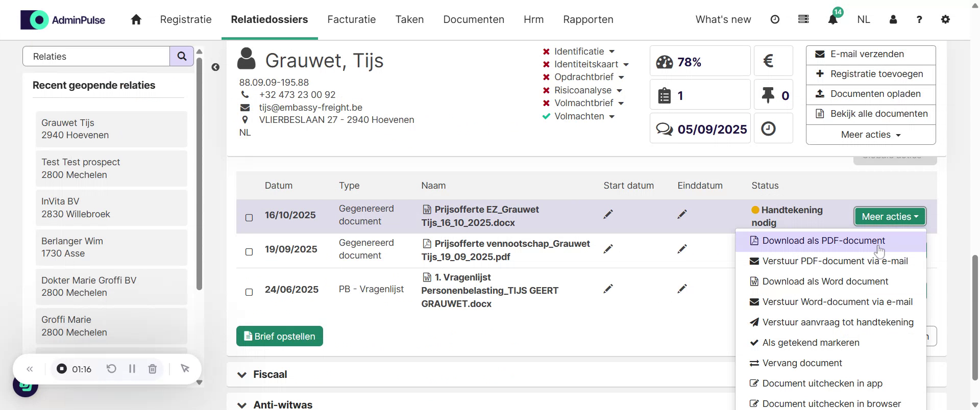Open the user profile icon
This screenshot has height=410, width=980.
tap(893, 19)
